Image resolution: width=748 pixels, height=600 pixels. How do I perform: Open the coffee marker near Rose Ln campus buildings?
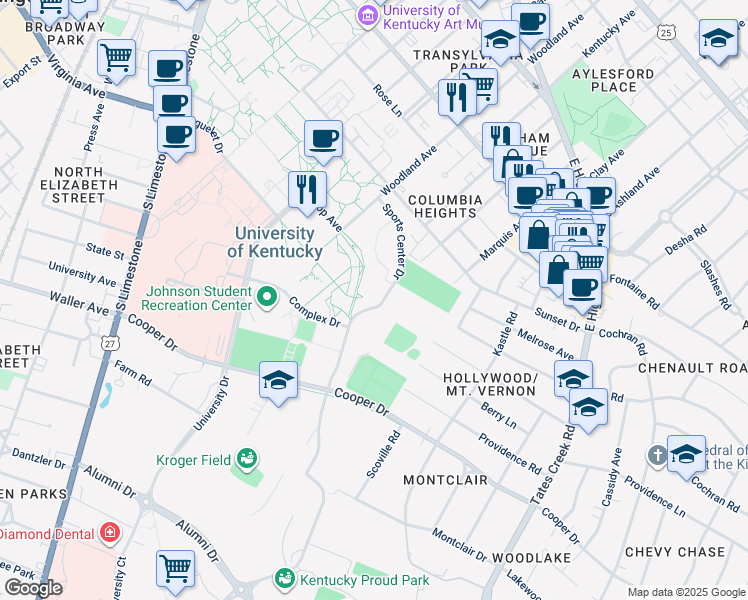(x=323, y=140)
